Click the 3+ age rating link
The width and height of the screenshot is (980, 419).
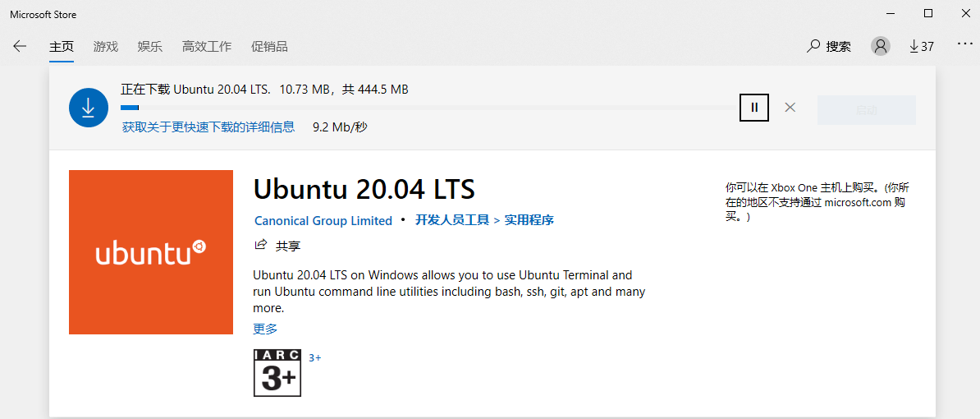(x=315, y=357)
